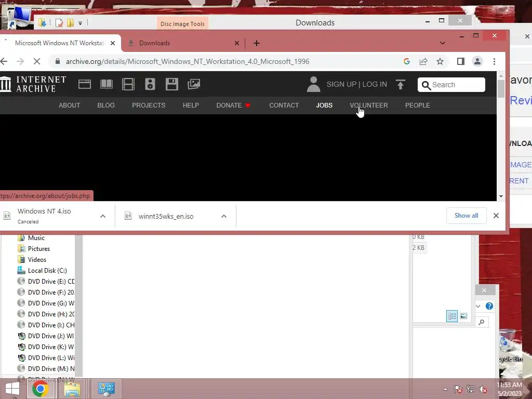Open the Internet Archive video film icon
Screen dimensions: 532x399
click(128, 84)
